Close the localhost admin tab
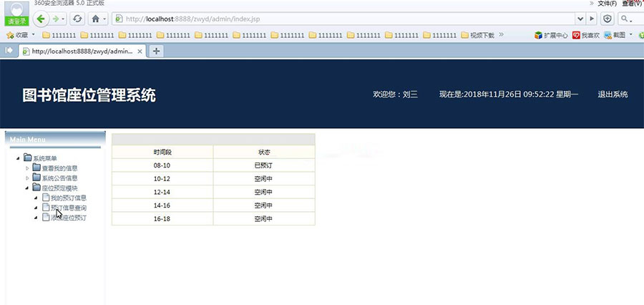Image resolution: width=644 pixels, height=305 pixels. (x=140, y=52)
